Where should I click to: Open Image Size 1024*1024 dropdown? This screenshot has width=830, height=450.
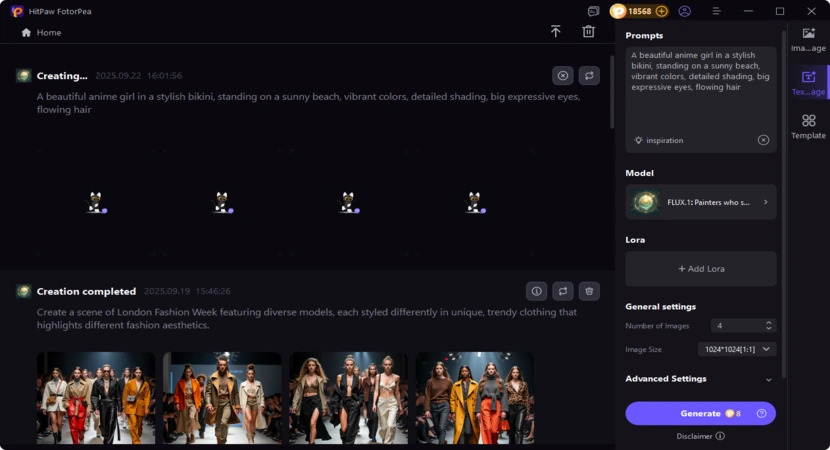[737, 349]
